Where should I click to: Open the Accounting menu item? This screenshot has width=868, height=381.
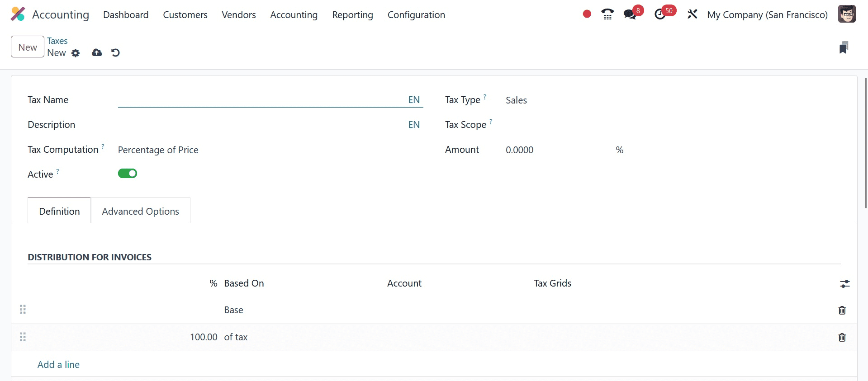294,14
